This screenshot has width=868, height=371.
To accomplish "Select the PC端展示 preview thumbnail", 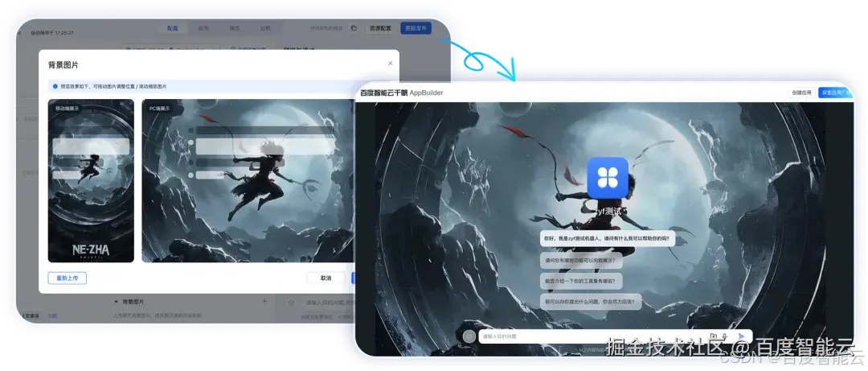I will pos(248,180).
